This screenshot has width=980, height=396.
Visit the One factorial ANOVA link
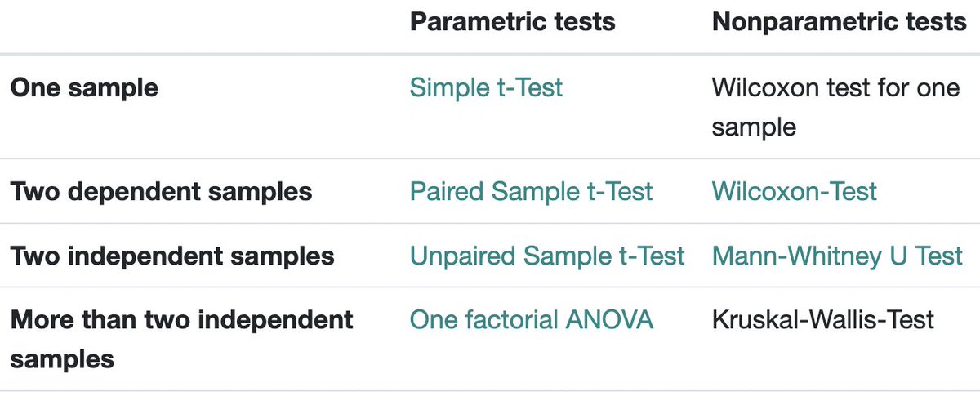pos(532,320)
